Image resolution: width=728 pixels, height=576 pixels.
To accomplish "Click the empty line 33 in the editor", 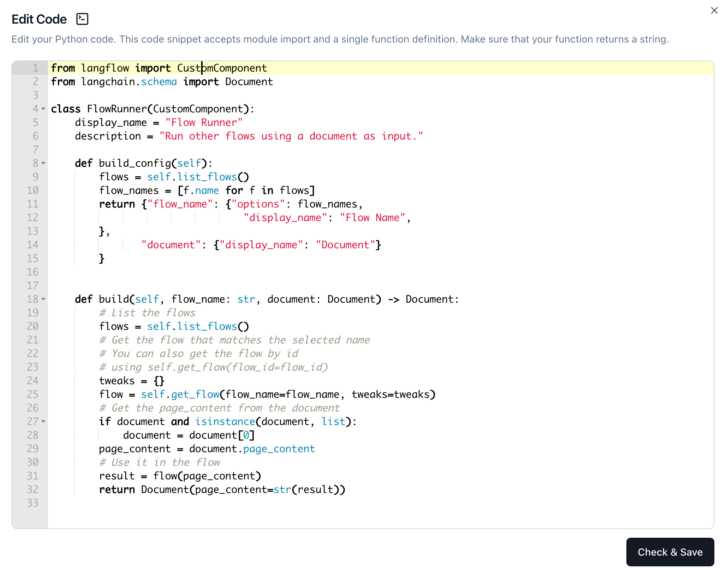I will pyautogui.click(x=380, y=503).
